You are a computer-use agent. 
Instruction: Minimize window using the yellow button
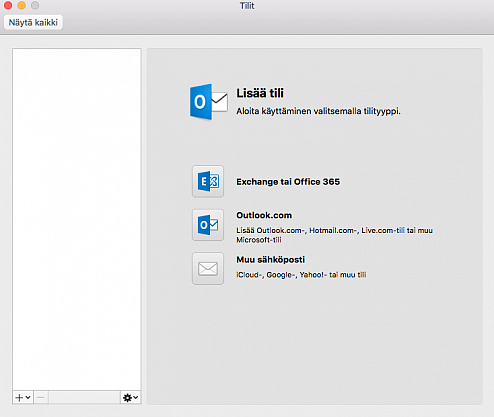[x=21, y=5]
